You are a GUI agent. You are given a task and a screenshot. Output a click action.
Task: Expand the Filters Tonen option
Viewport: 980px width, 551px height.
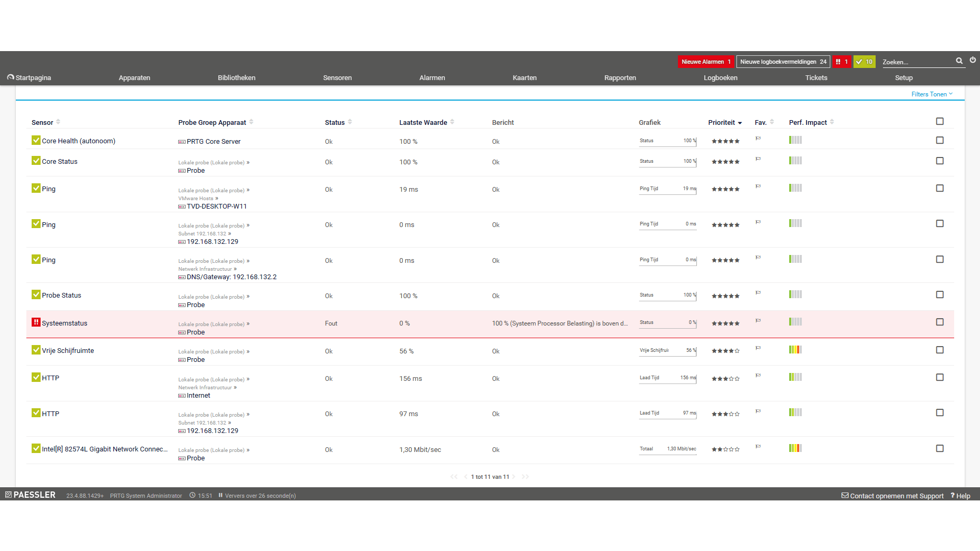pyautogui.click(x=932, y=94)
